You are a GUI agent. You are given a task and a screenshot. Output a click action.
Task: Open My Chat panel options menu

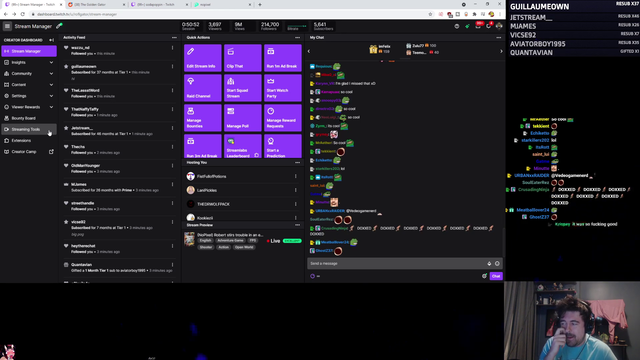pos(499,38)
